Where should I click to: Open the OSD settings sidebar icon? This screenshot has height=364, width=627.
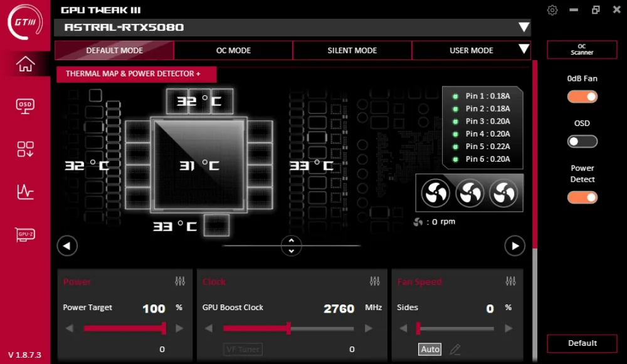click(25, 107)
